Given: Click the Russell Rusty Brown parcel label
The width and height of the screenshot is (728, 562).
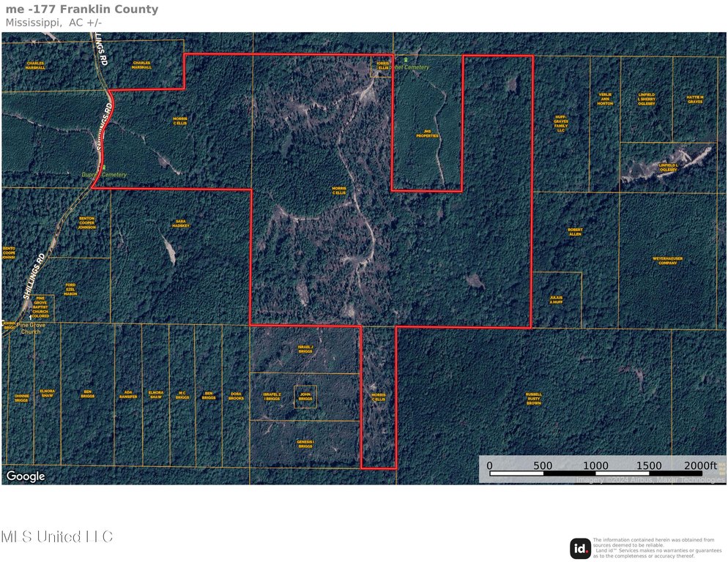Looking at the screenshot, I should click(x=534, y=399).
